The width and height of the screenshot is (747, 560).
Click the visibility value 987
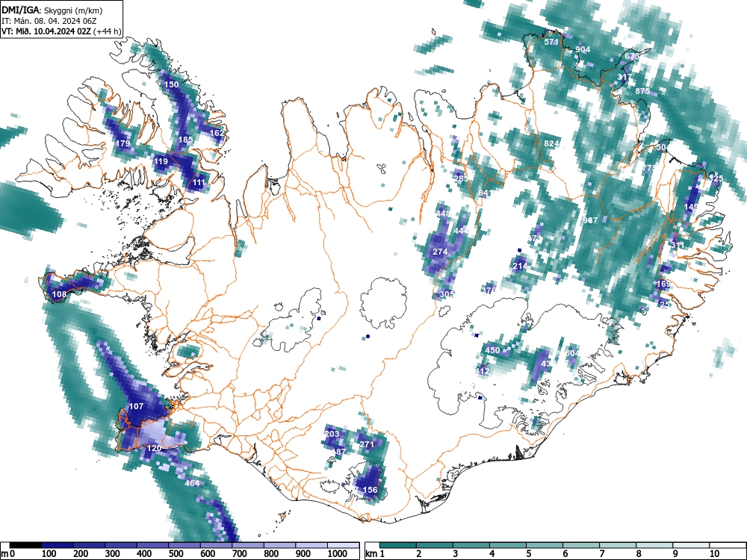click(x=590, y=220)
